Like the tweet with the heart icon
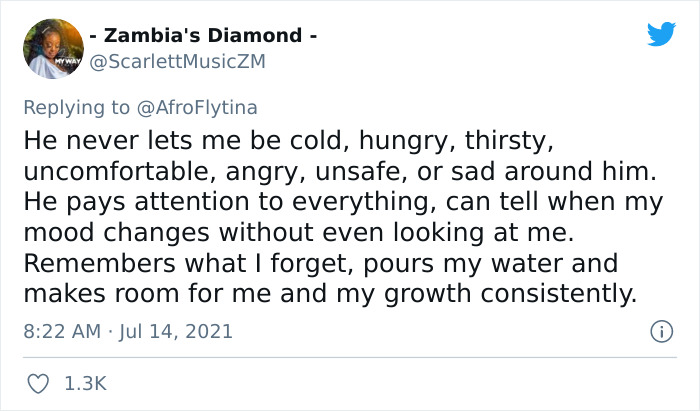This screenshot has width=700, height=411. click(x=39, y=383)
